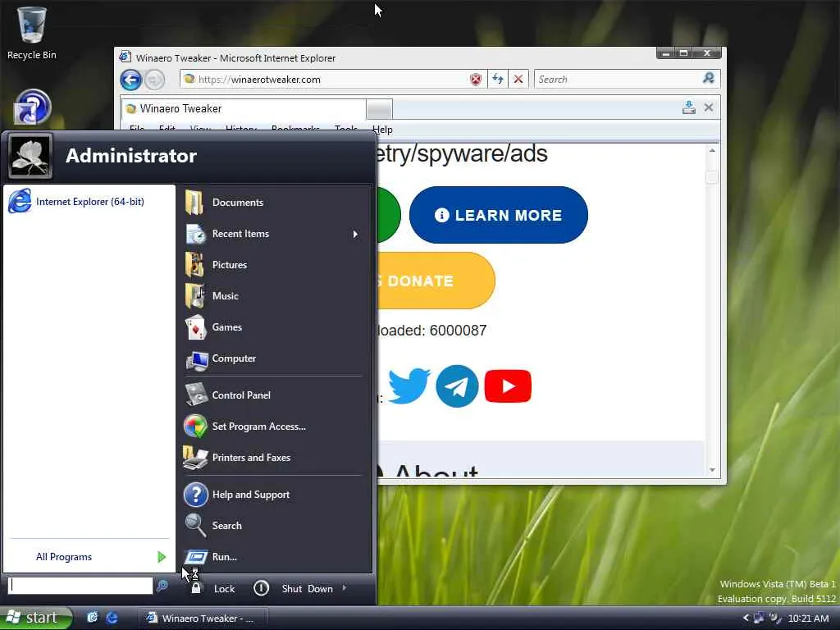This screenshot has width=840, height=630.
Task: Click the browser Stop (red X) button
Action: pos(518,80)
